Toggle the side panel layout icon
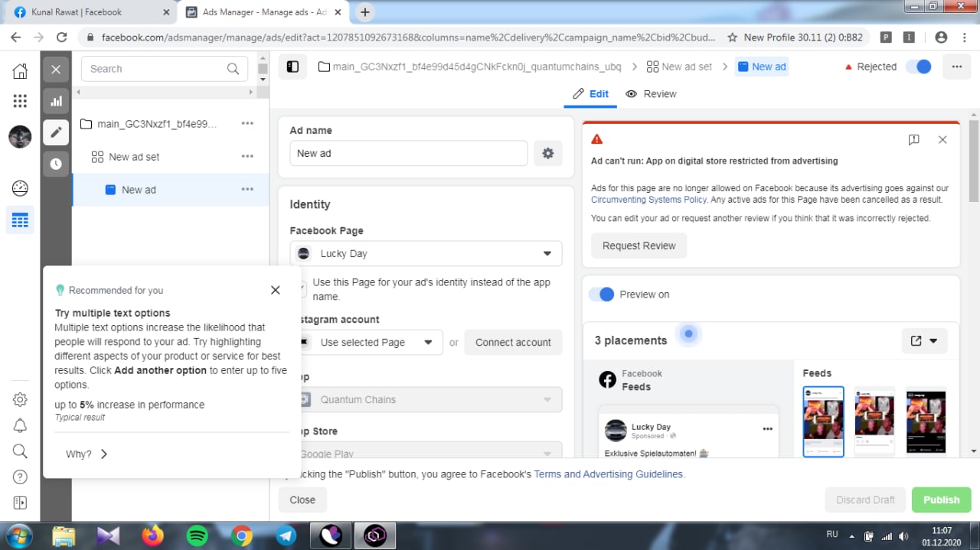This screenshot has height=550, width=980. 292,67
